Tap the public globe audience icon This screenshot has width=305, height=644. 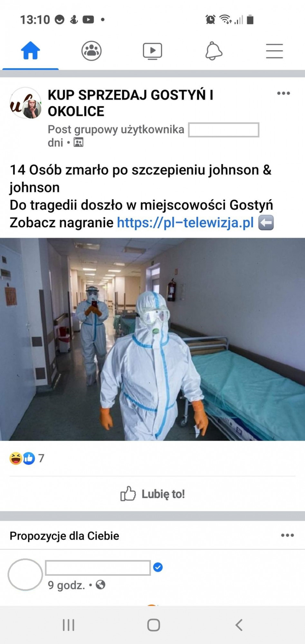pyautogui.click(x=100, y=584)
